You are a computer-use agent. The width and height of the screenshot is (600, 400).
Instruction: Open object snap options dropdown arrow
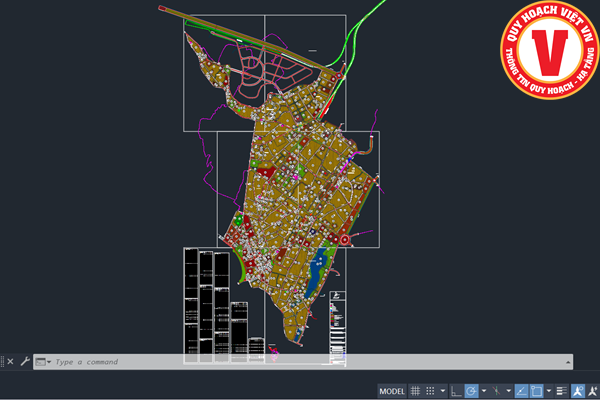(x=548, y=390)
